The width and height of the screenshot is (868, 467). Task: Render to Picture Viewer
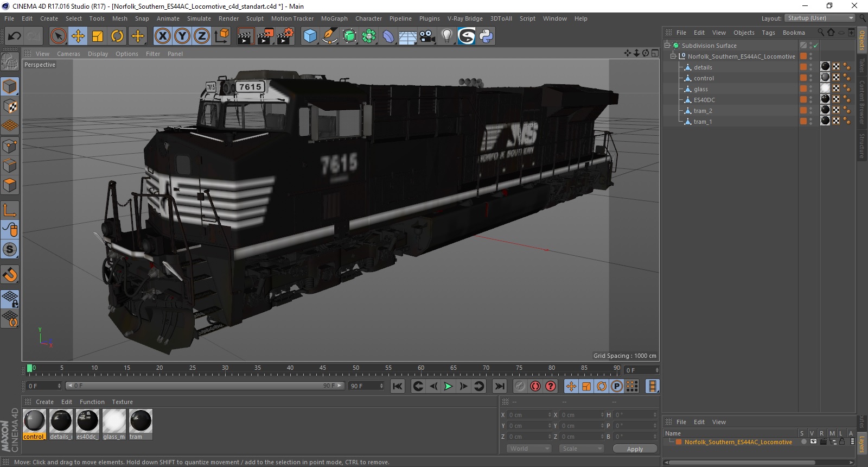[265, 36]
